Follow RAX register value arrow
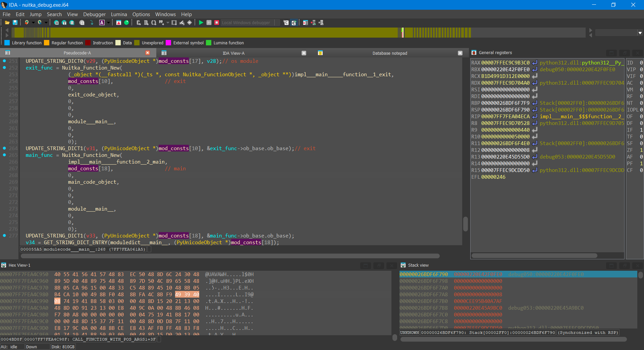Screen dimensions: 644x350 pos(535,63)
